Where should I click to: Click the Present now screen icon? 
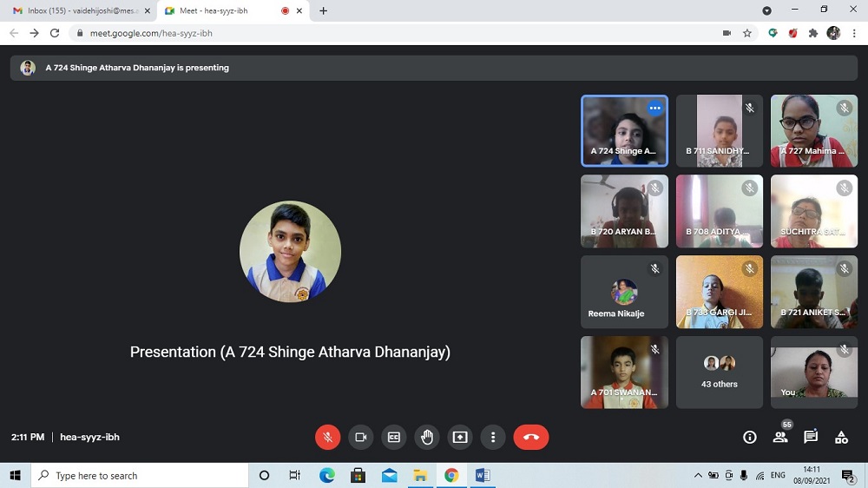(x=460, y=438)
